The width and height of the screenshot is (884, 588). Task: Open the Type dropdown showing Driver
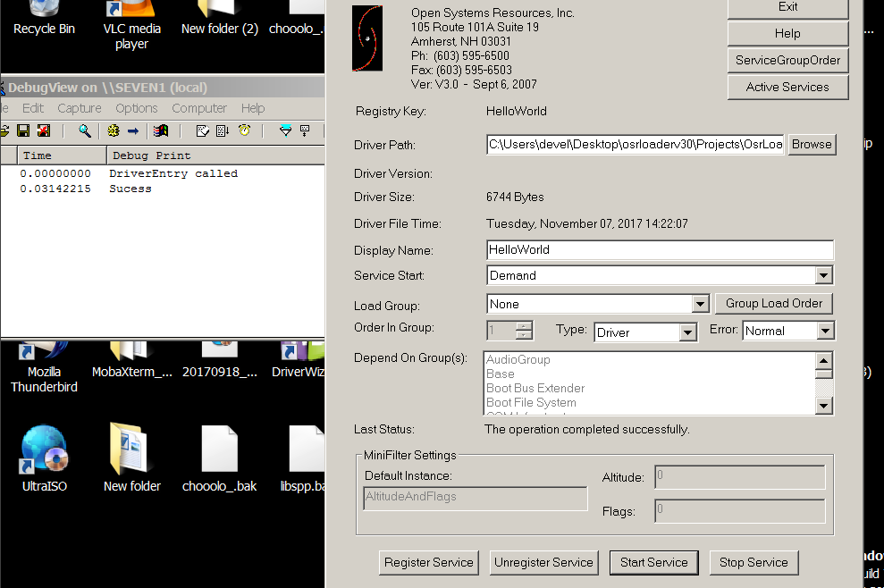coord(687,332)
